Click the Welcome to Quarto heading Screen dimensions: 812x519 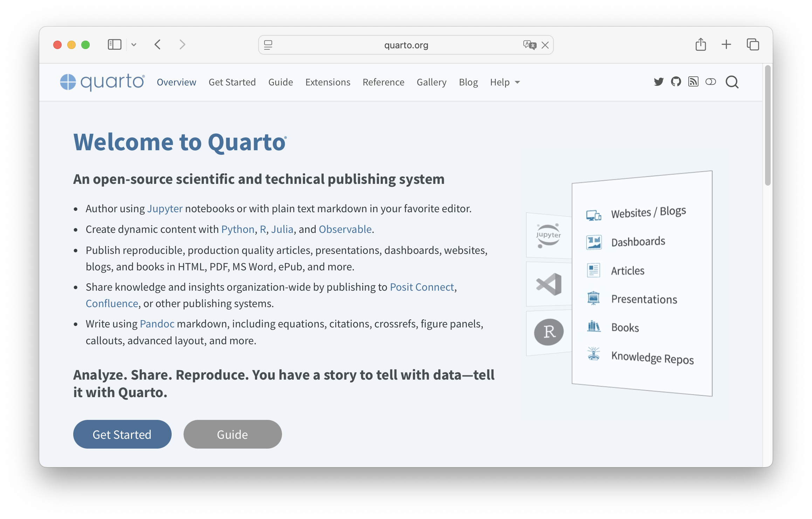coord(180,143)
